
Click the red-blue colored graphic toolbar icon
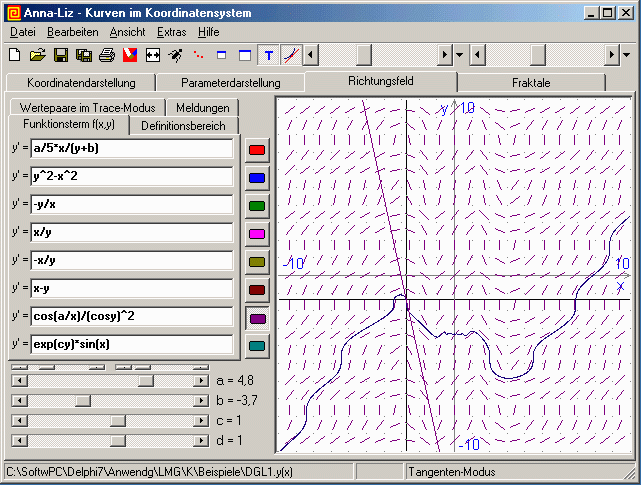[x=129, y=54]
